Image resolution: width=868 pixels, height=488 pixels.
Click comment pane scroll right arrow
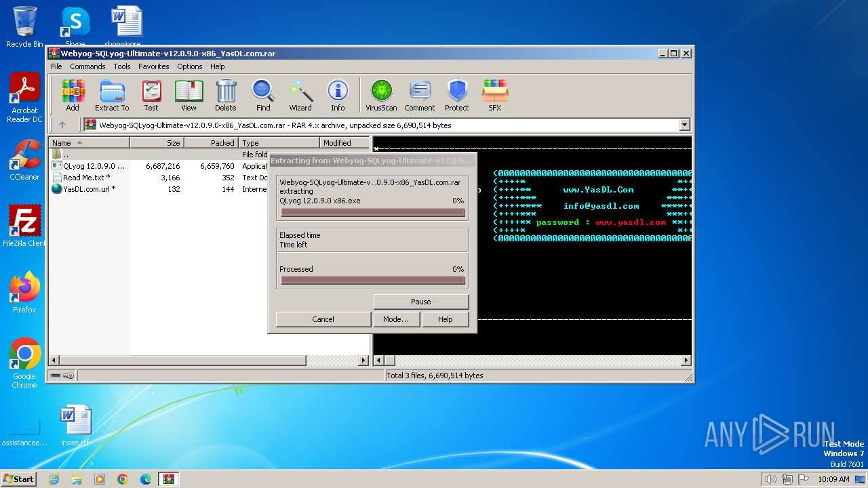(686, 361)
